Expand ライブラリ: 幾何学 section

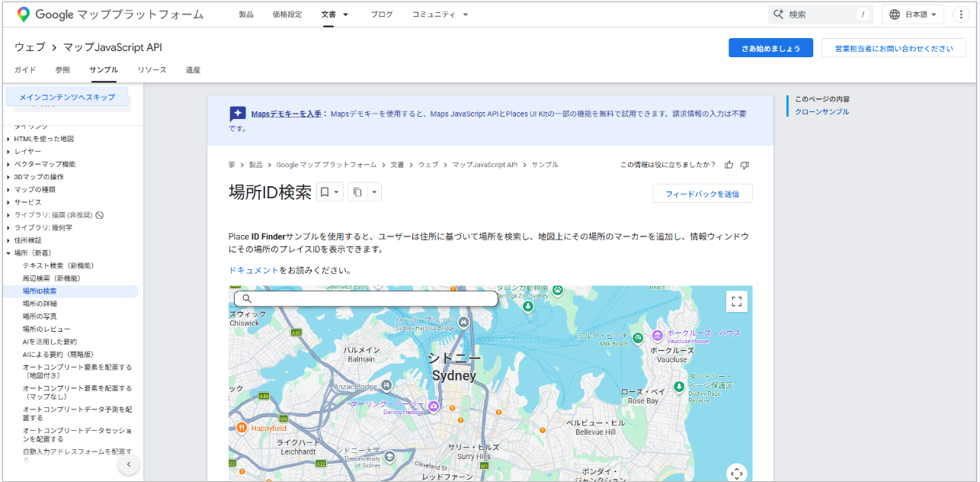click(x=8, y=228)
